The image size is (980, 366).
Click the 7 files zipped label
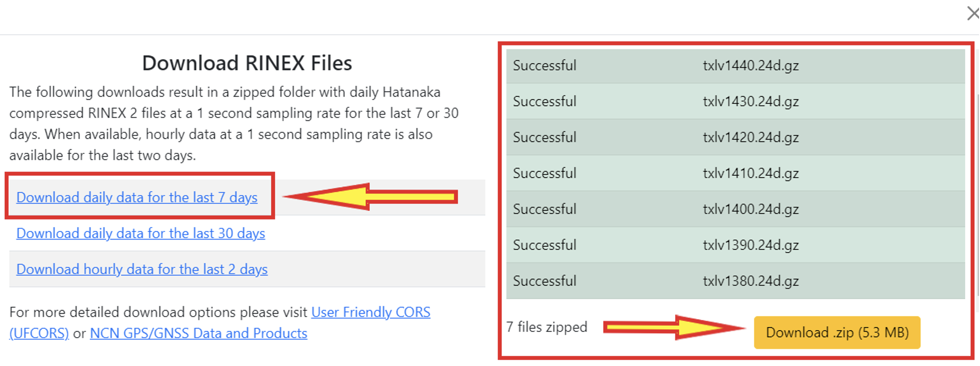[547, 327]
